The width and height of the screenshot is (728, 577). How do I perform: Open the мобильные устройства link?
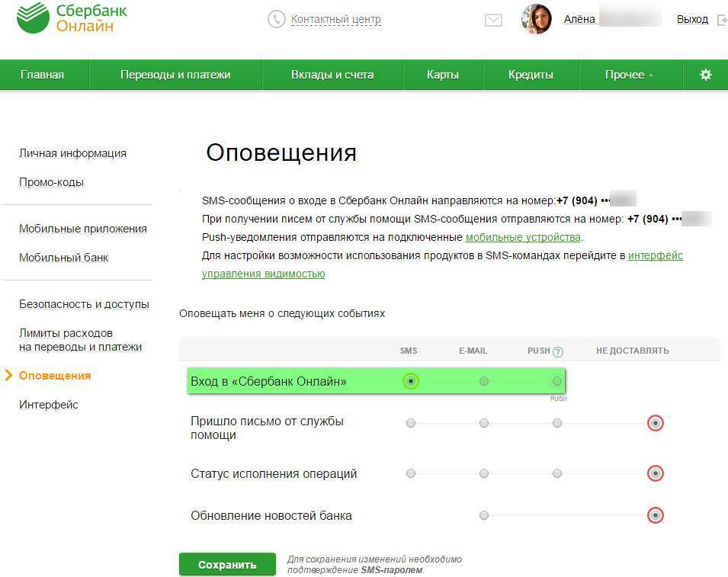point(523,237)
